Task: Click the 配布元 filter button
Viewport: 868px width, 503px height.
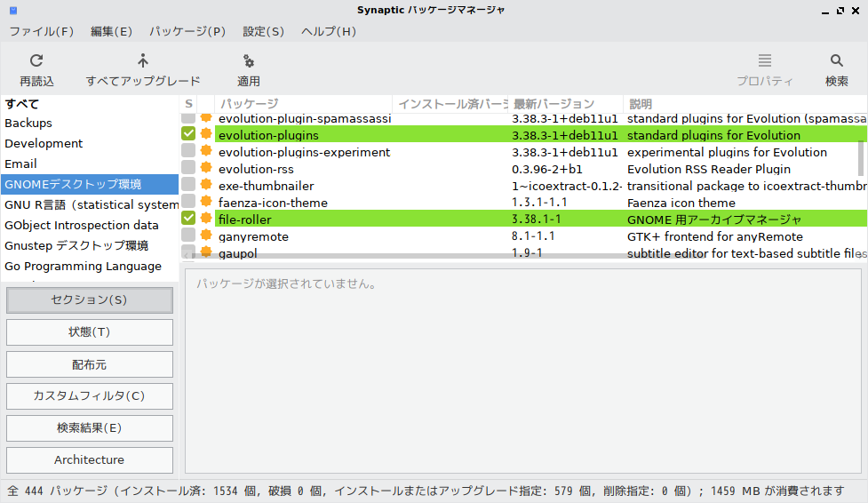Action: coord(90,364)
